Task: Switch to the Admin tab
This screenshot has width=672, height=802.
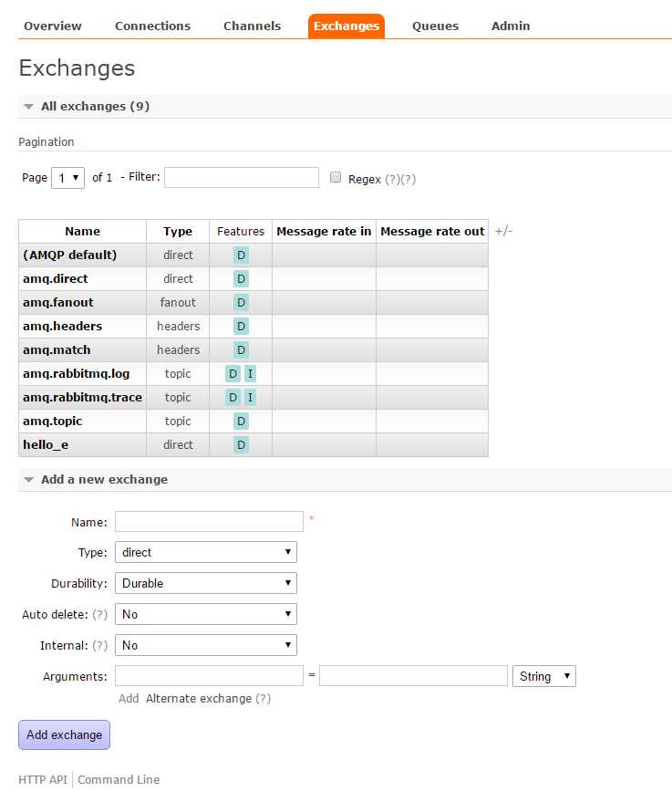Action: click(511, 26)
